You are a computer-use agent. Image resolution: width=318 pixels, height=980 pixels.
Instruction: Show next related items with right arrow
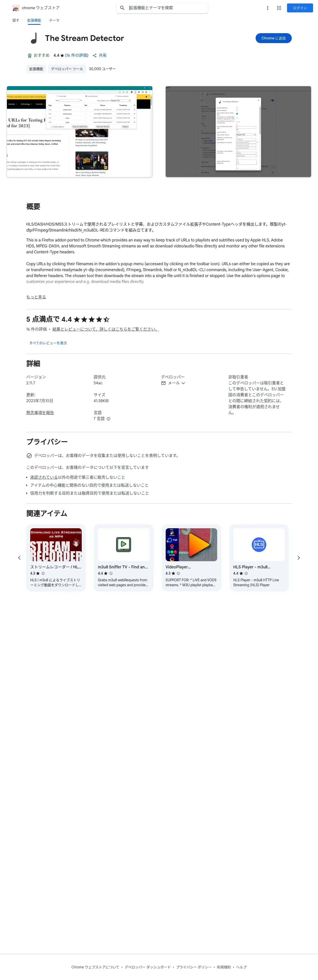(299, 558)
